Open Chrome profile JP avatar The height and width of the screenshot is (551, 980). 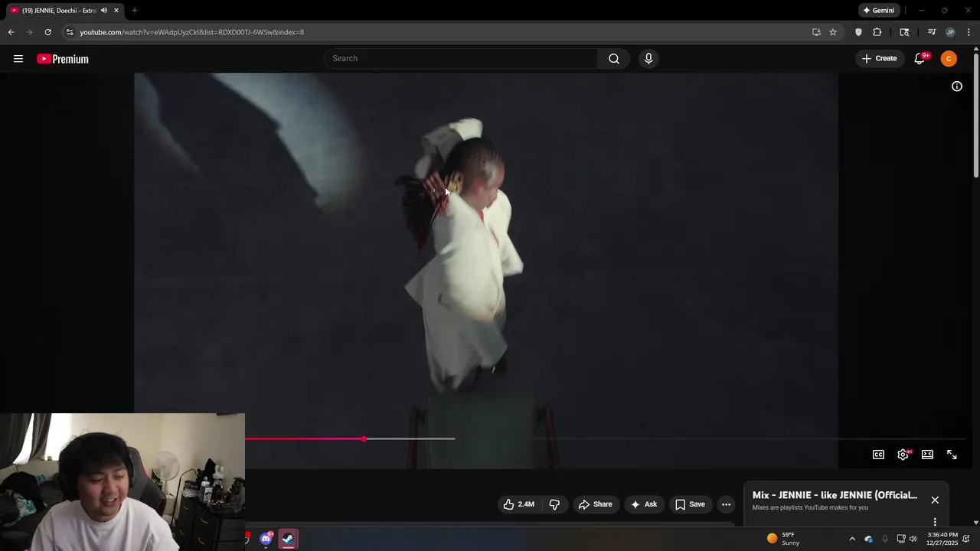point(950,32)
